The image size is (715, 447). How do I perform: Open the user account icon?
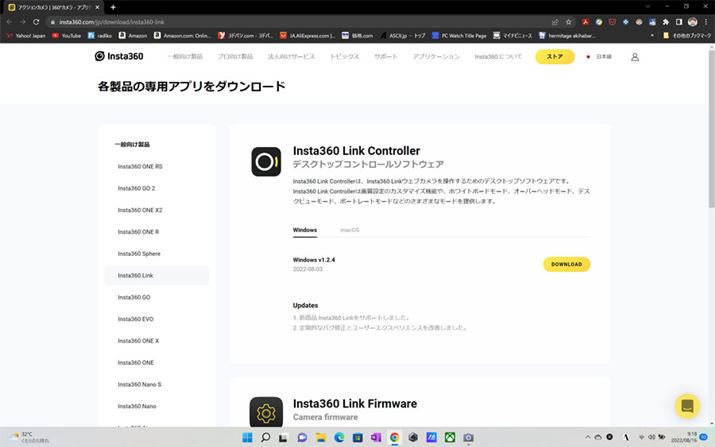pyautogui.click(x=634, y=57)
